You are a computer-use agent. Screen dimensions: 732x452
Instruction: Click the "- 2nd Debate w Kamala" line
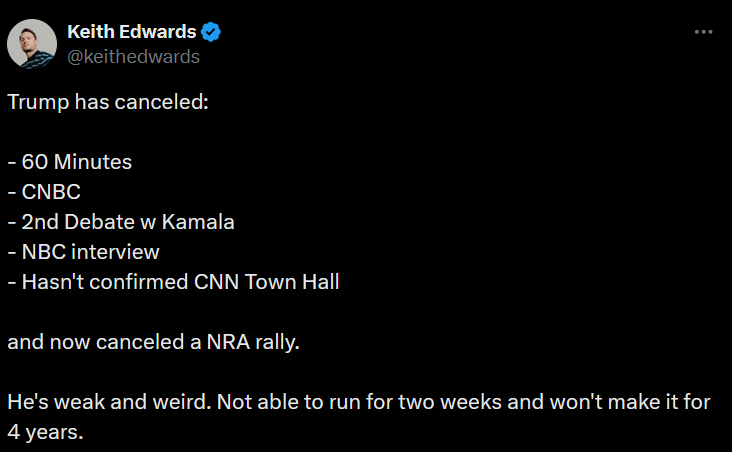[x=120, y=222]
